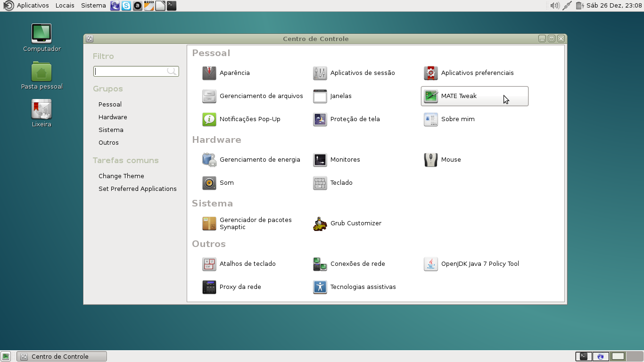Open Conexões de rede icon
644x362 pixels.
tap(320, 264)
